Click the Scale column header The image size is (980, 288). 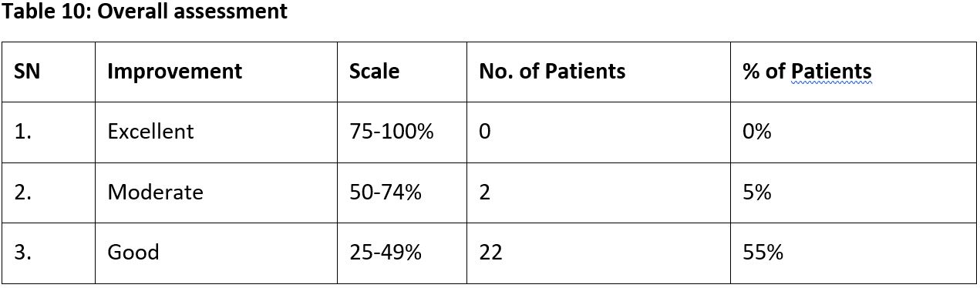tap(402, 72)
